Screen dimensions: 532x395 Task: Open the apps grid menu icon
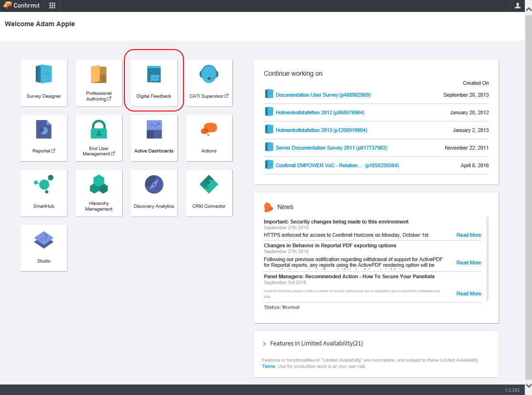[52, 5]
